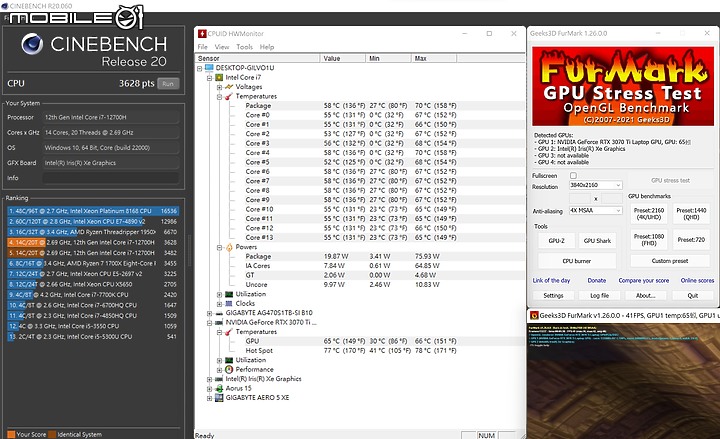The width and height of the screenshot is (720, 439).
Task: Expand the GIGABYTE AERO 5 XE node
Action: pos(209,398)
